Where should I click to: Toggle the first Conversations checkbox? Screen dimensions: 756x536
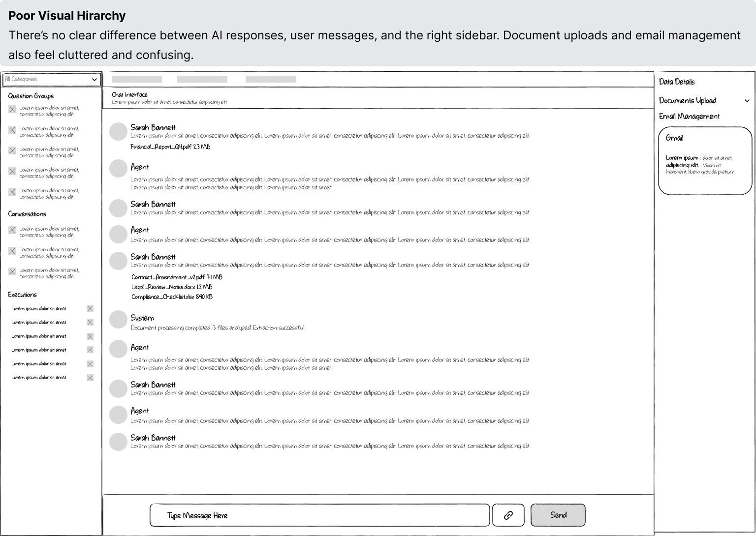point(12,230)
